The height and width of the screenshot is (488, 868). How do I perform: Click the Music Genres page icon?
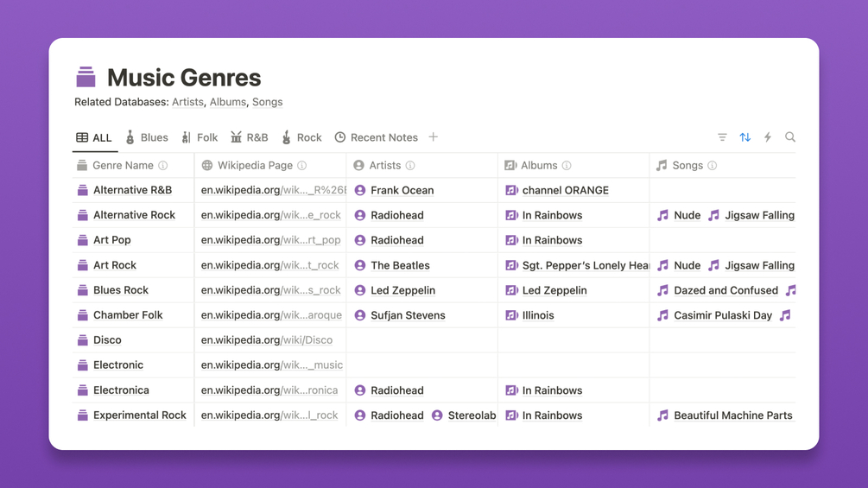(86, 78)
